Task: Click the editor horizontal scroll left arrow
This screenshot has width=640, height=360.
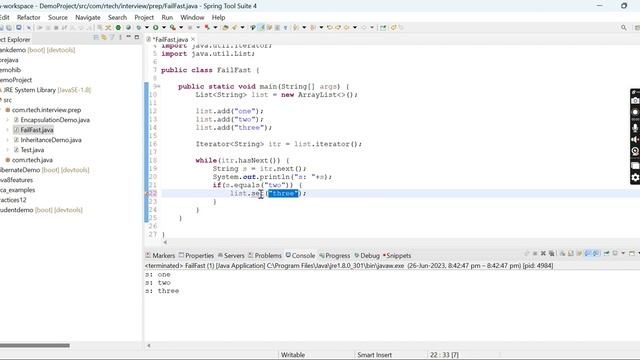Action: coord(165,242)
